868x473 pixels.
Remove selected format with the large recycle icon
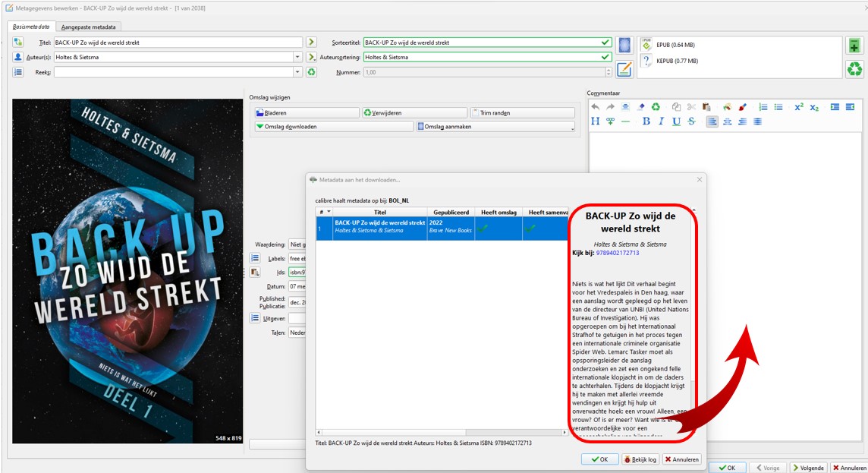[854, 68]
